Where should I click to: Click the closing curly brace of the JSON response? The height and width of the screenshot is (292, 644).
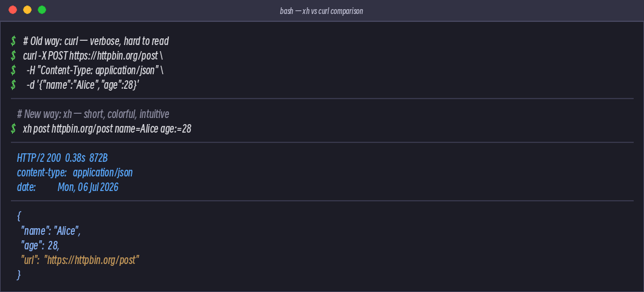(19, 275)
